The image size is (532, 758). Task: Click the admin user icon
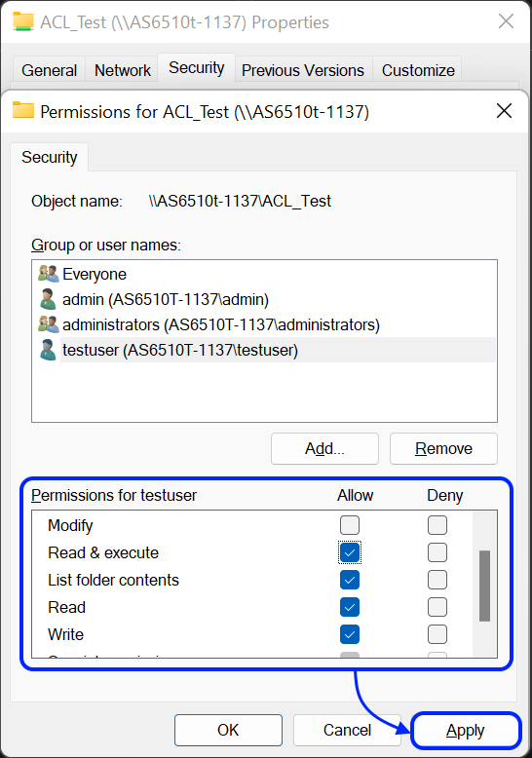[48, 299]
